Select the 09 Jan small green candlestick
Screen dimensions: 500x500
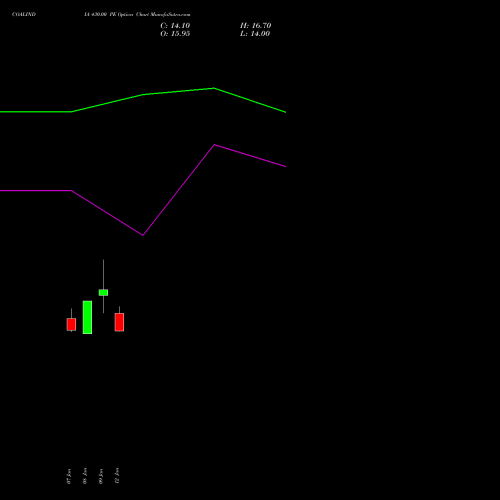[x=103, y=293]
